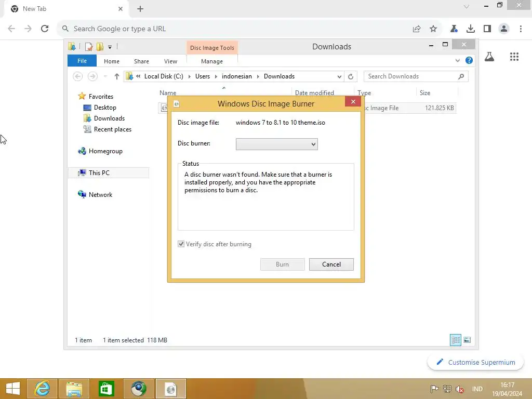532x399 pixels.
Task: Open the Windows Store taskbar icon
Action: click(106, 389)
